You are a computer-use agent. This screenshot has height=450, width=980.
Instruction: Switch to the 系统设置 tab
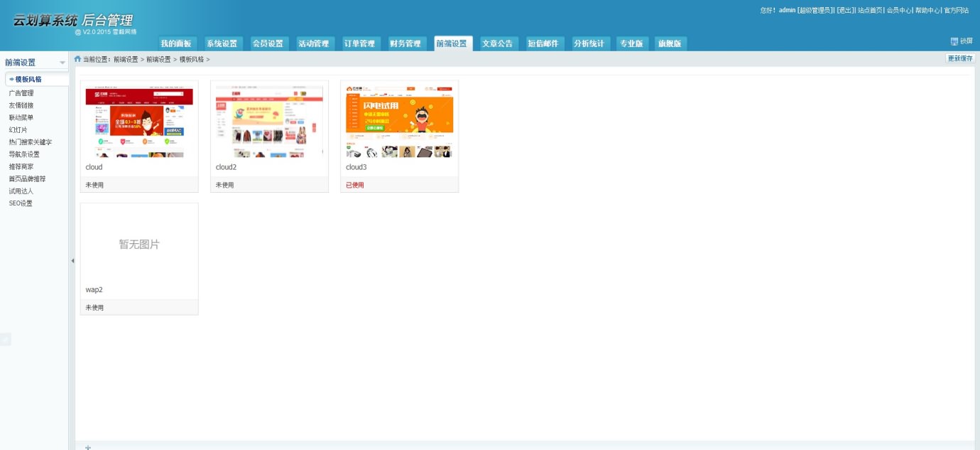[x=224, y=43]
